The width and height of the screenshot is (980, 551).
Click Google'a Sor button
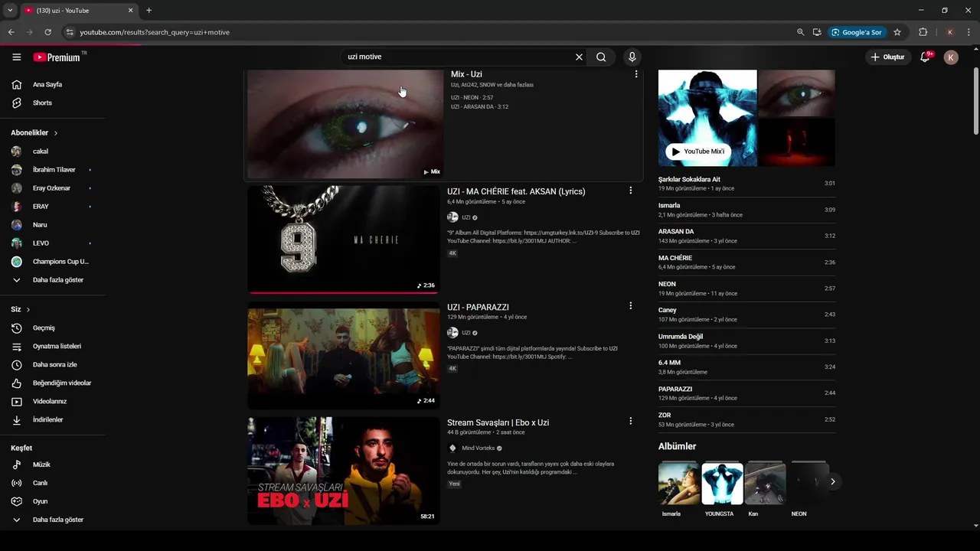click(x=857, y=32)
